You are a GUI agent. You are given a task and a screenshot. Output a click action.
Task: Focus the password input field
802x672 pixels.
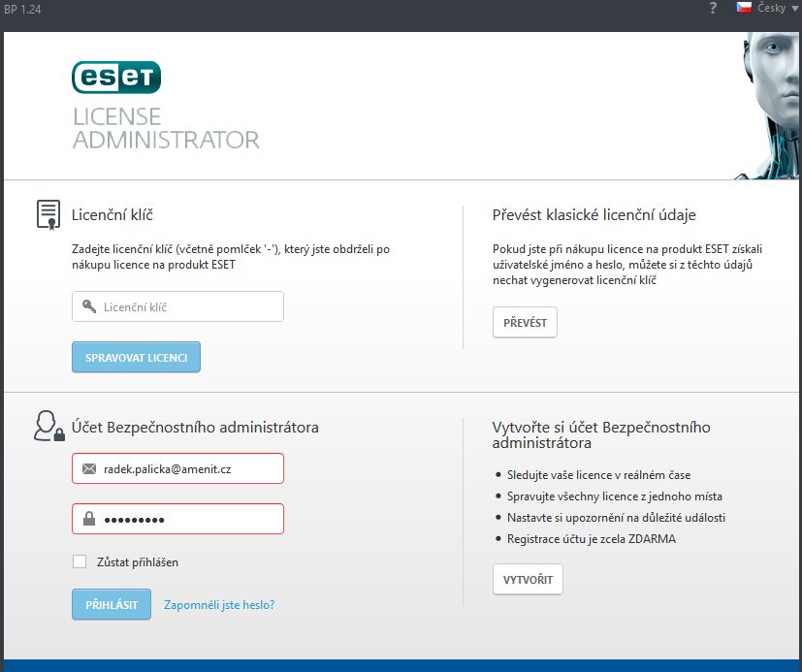(x=177, y=519)
